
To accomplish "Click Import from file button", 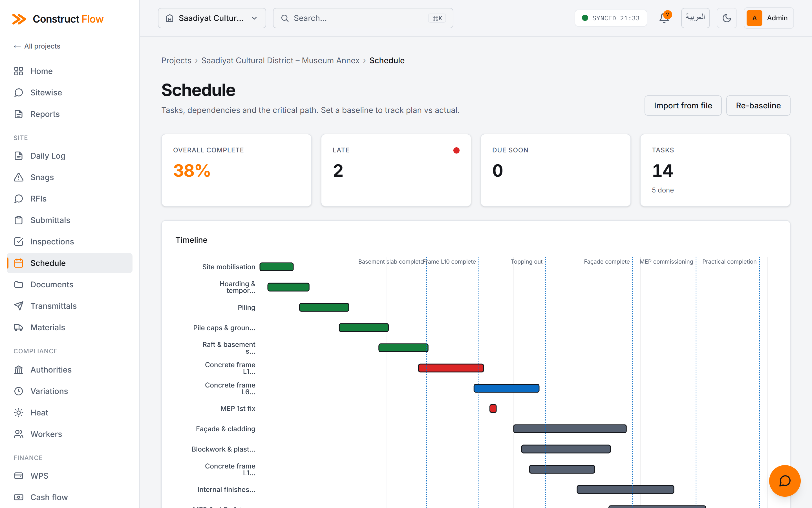I will [x=683, y=106].
